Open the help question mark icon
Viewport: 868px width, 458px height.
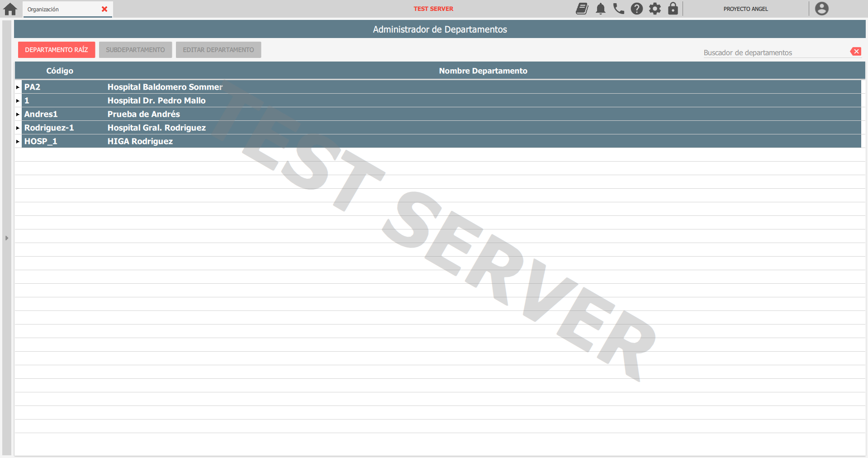(x=637, y=9)
